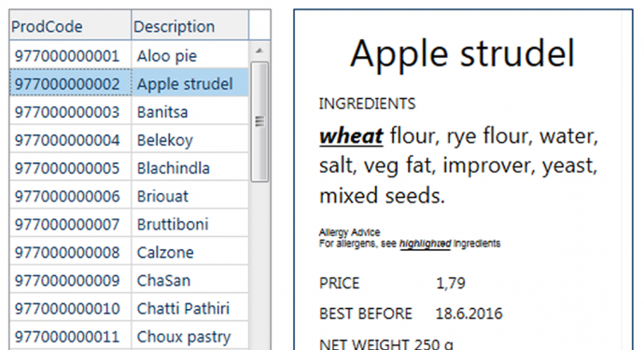Sort by the ProdCode column header

tap(70, 25)
